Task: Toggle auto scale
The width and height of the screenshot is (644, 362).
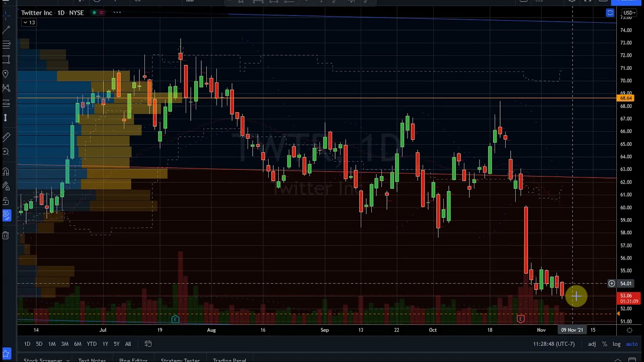Action: (x=631, y=344)
